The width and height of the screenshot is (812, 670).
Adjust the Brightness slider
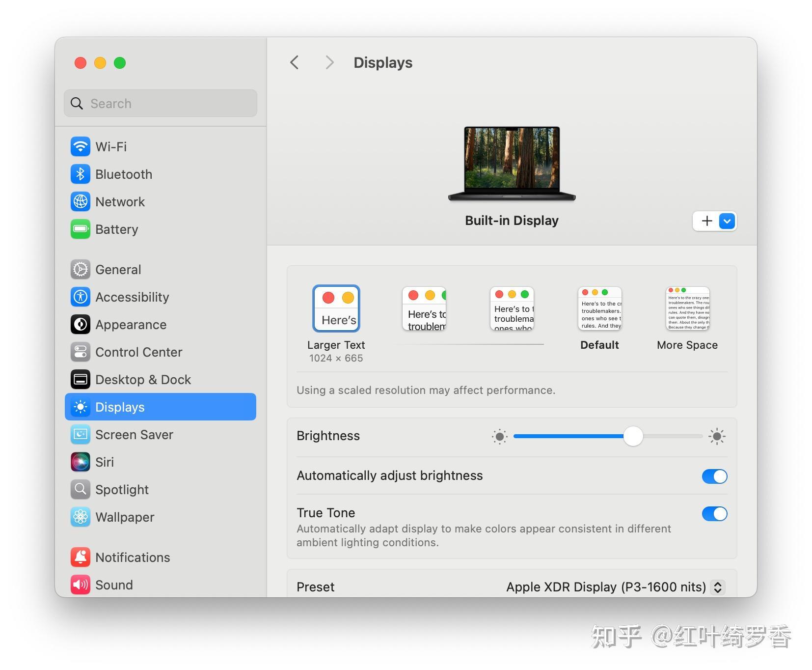(633, 436)
